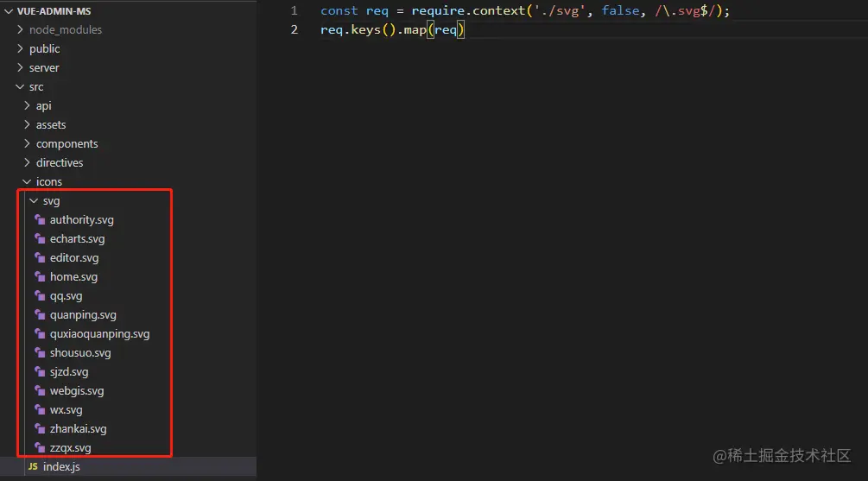Select the src folder name
The height and width of the screenshot is (481, 868).
click(x=36, y=87)
